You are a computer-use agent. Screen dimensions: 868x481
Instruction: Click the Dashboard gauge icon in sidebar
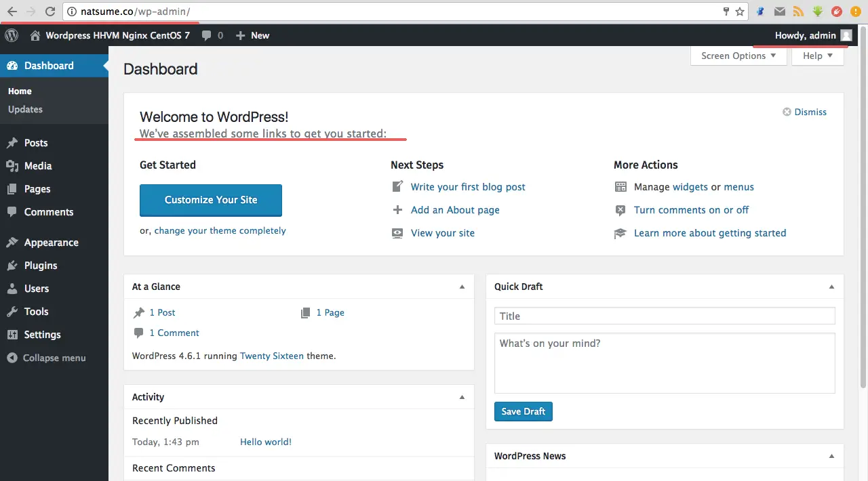click(12, 66)
